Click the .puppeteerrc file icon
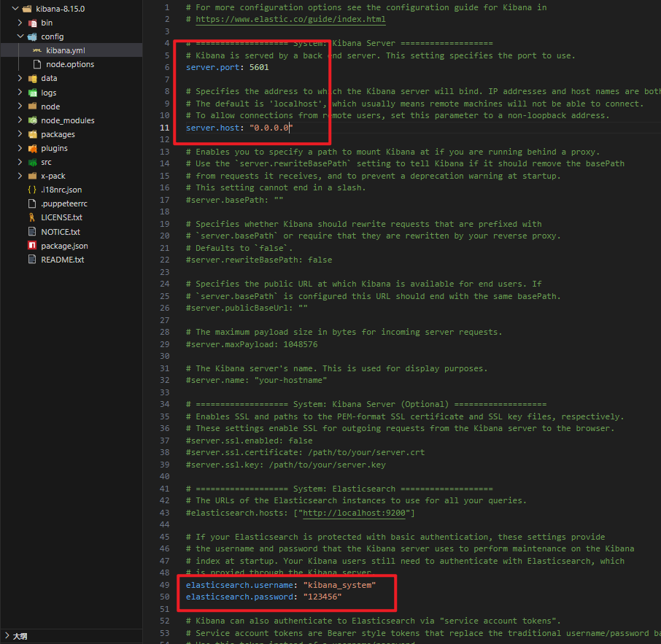 [x=32, y=203]
